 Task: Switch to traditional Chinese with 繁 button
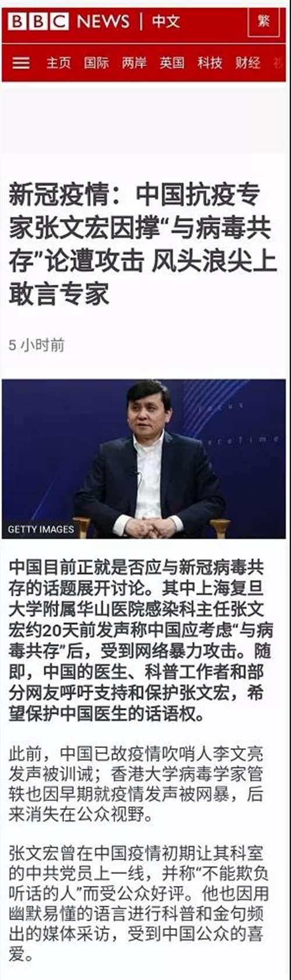pos(264,22)
